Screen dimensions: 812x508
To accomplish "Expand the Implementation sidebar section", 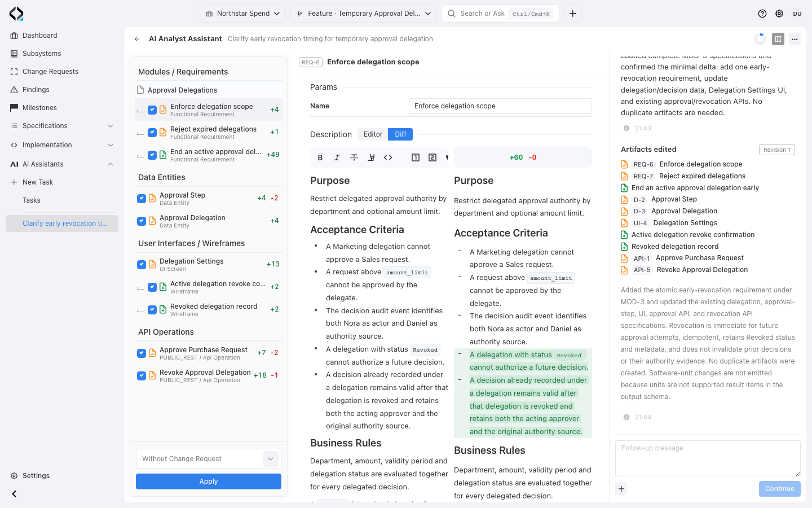I will click(x=62, y=145).
